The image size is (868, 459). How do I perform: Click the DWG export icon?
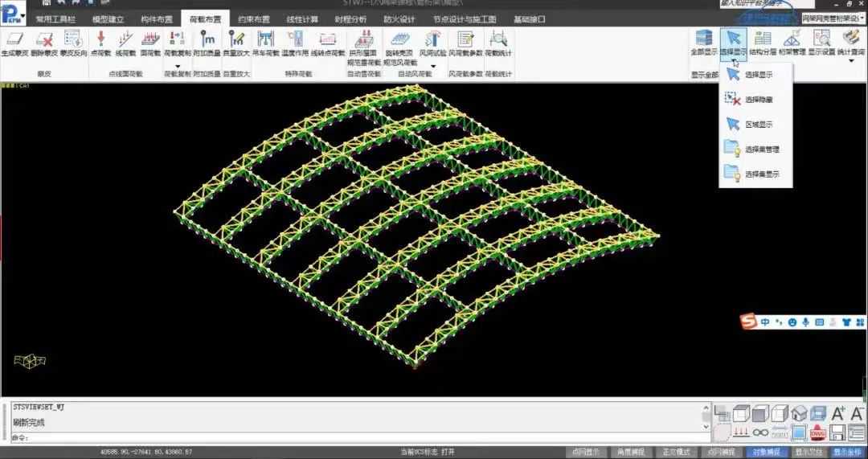pyautogui.click(x=818, y=432)
